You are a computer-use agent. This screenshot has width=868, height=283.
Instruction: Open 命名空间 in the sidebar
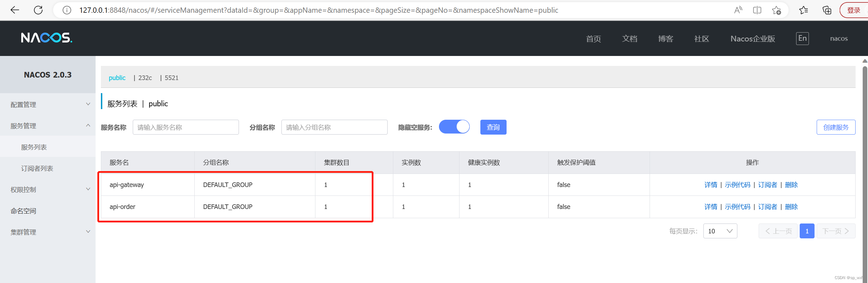click(x=48, y=211)
